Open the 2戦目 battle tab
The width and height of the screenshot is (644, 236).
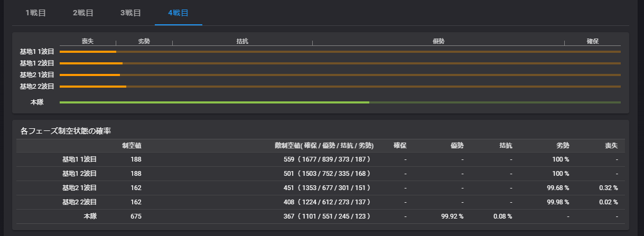[x=83, y=13]
